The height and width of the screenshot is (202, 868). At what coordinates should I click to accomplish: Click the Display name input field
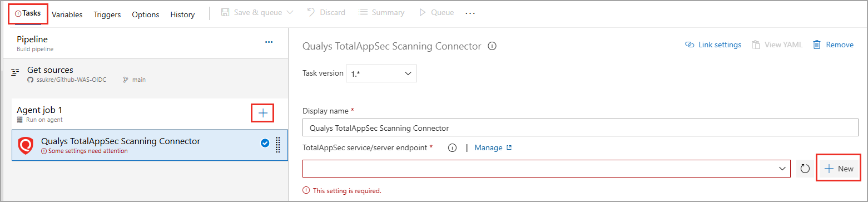click(x=581, y=127)
